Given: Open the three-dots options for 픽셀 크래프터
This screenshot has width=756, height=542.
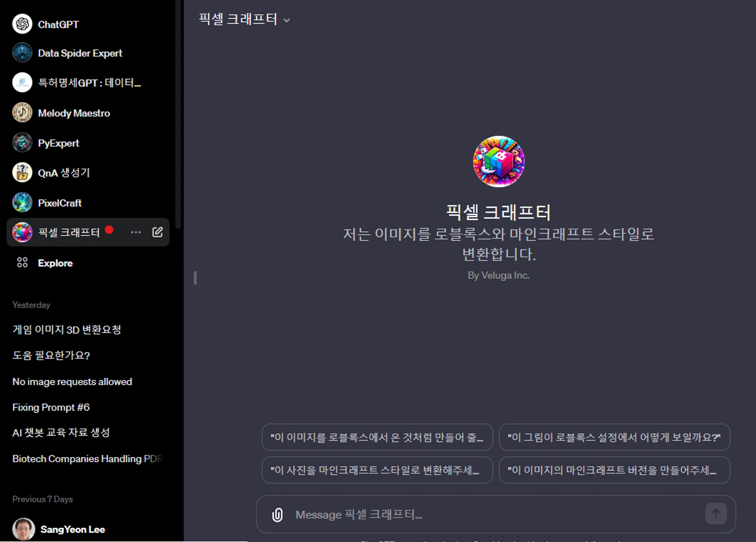Looking at the screenshot, I should [x=136, y=232].
